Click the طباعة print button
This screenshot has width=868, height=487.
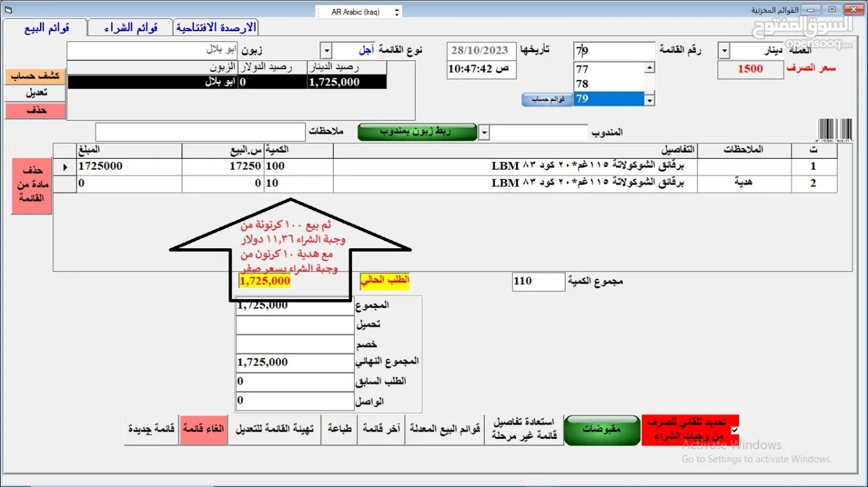coord(341,430)
